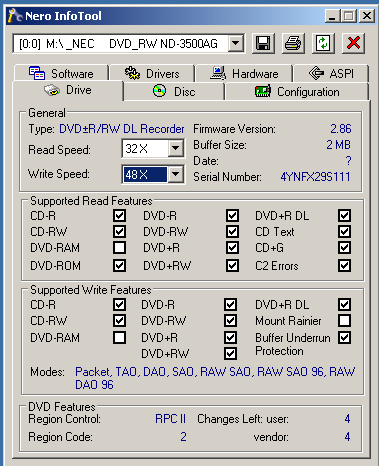
Task: Switch to the Drivers tab
Action: [x=152, y=73]
